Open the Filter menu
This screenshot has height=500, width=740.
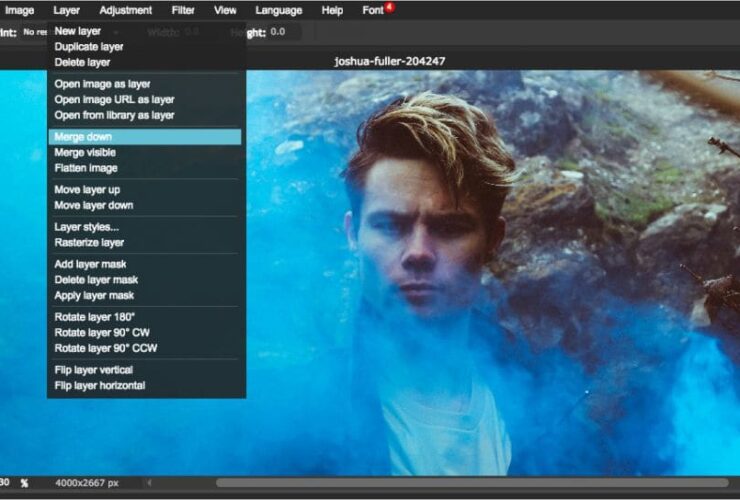[183, 10]
